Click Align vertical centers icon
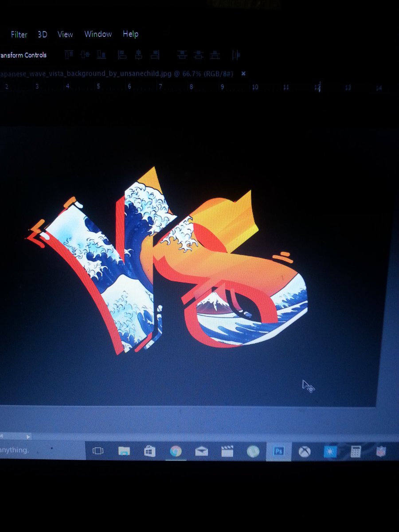The height and width of the screenshot is (532, 399). tap(85, 55)
